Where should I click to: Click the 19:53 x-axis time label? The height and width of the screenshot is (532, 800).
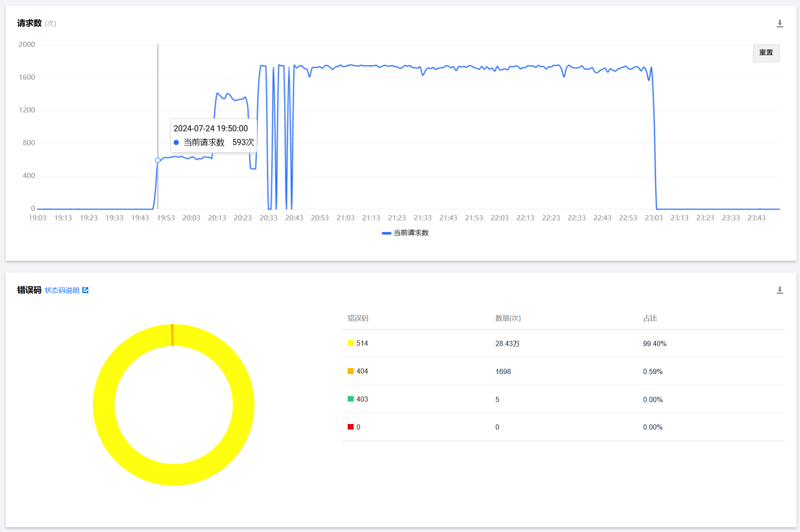165,218
